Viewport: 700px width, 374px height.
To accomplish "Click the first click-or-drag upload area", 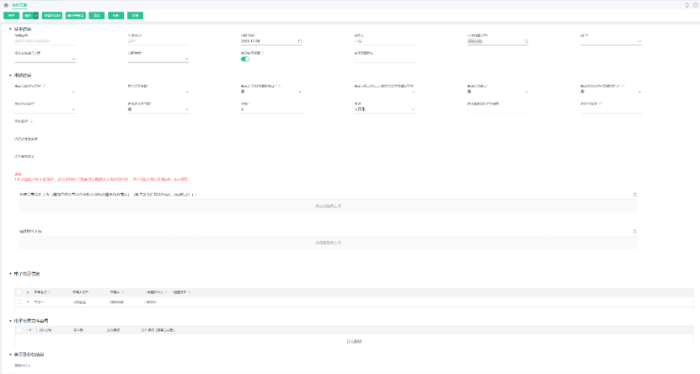I will 328,206.
